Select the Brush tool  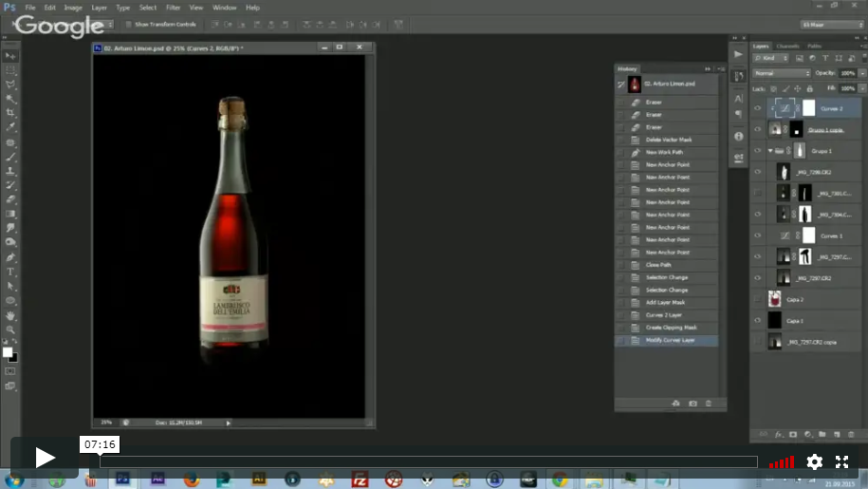[x=10, y=157]
